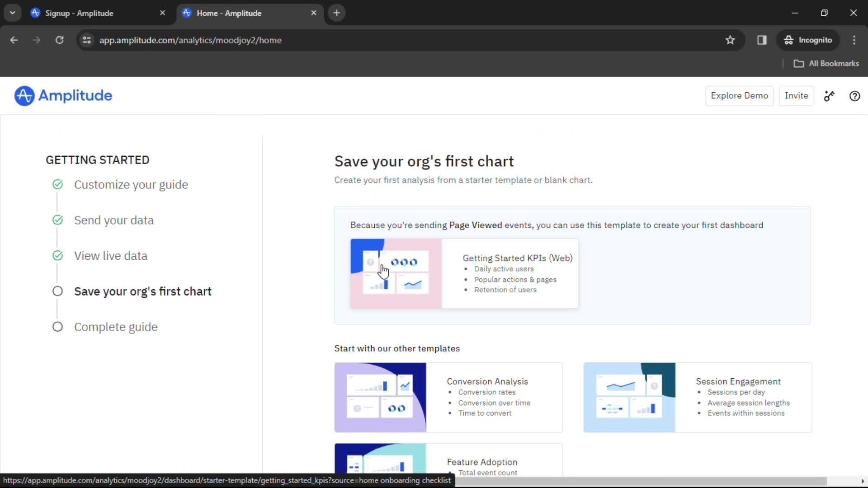The image size is (868, 488).
Task: Click the browser back navigation icon
Action: [x=14, y=40]
